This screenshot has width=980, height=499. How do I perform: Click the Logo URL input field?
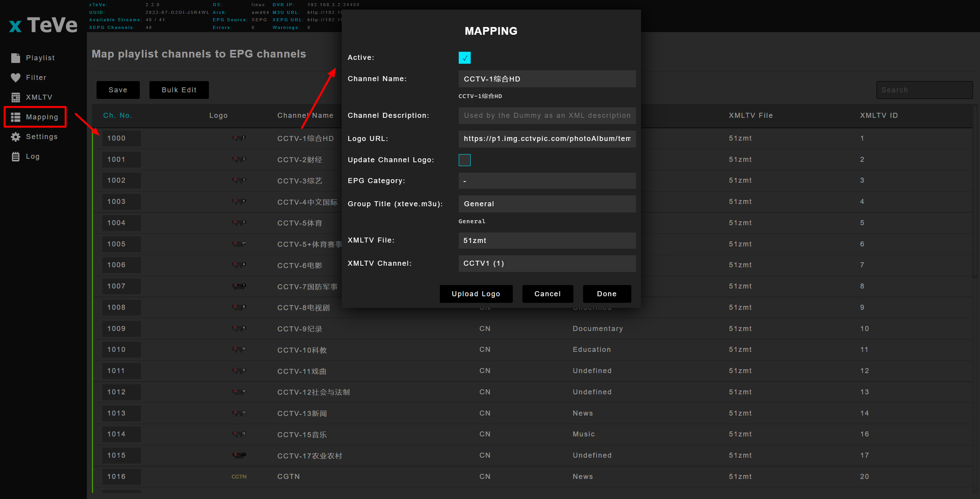tap(547, 139)
